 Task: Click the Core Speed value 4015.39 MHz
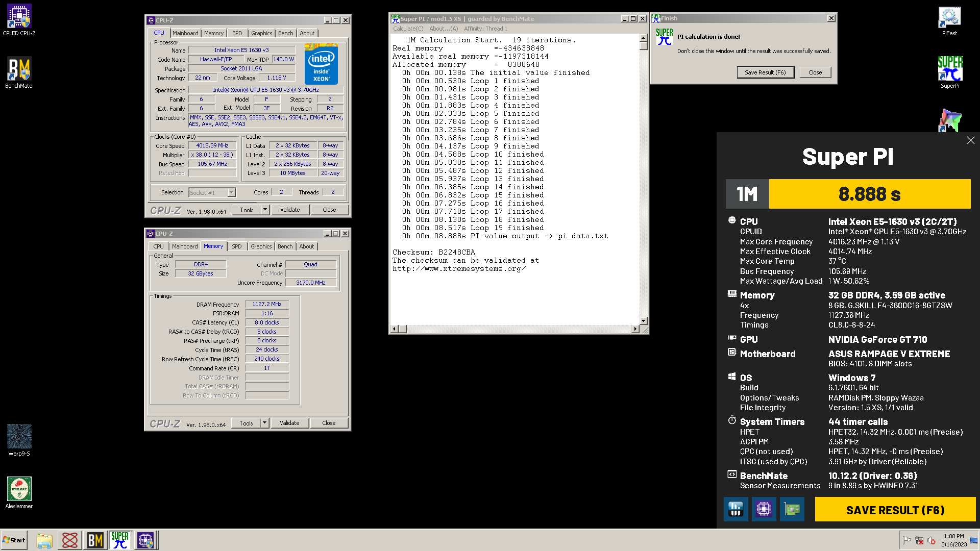[x=212, y=145]
